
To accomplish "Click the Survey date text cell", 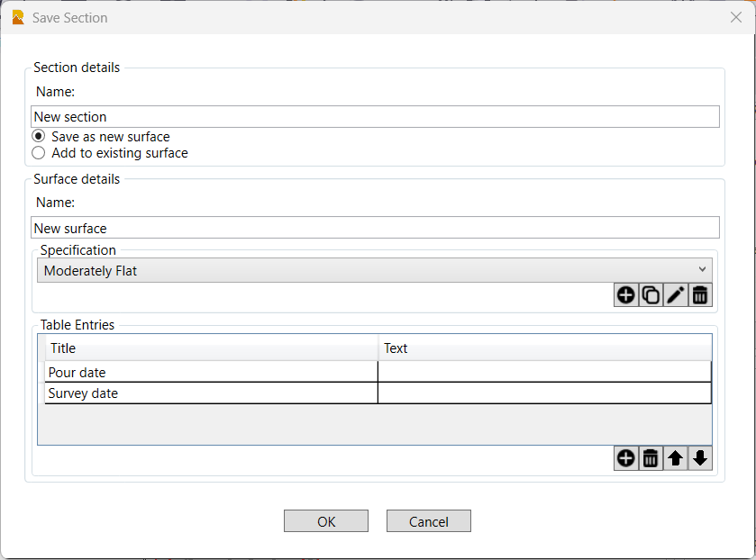I will 544,393.
